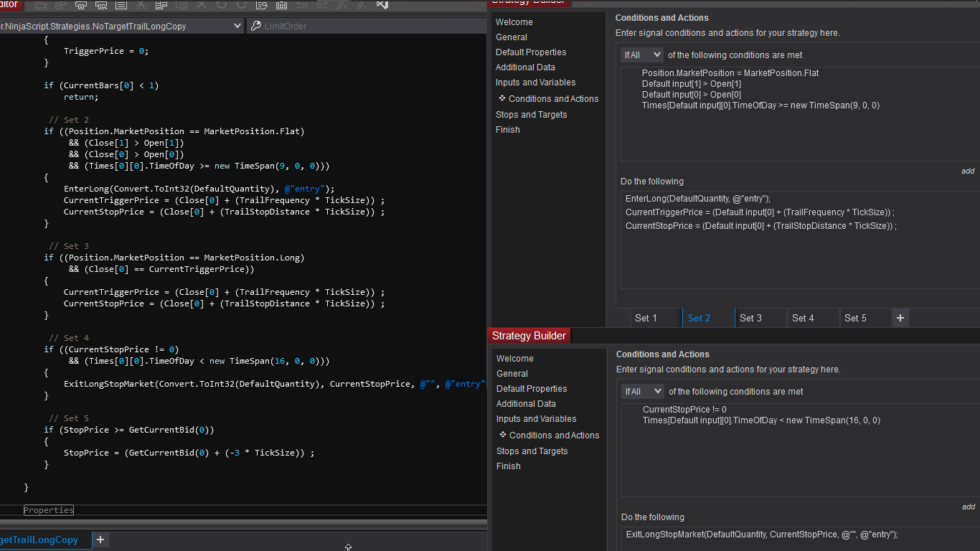Click the add link in lower conditions panel

[x=969, y=507]
